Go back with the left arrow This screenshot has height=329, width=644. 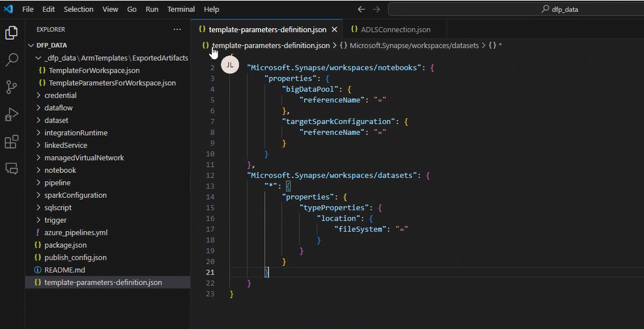(x=361, y=9)
